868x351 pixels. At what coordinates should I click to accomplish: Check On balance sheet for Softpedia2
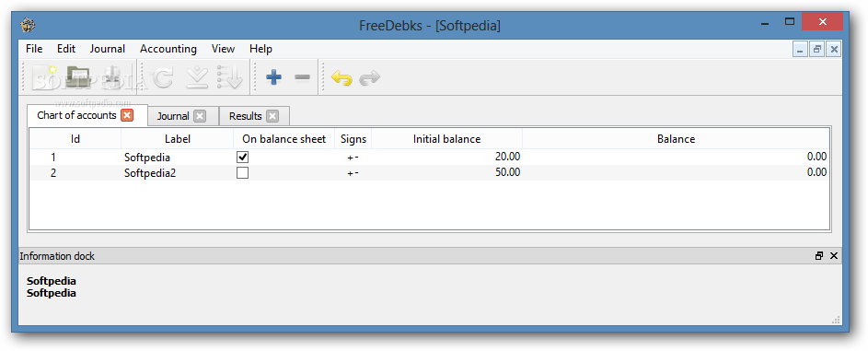pos(242,172)
